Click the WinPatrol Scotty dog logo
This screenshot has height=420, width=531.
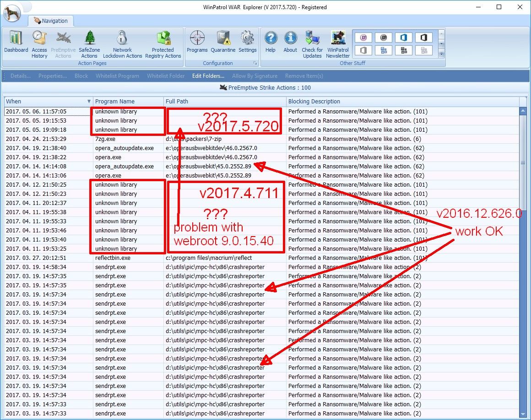point(12,14)
